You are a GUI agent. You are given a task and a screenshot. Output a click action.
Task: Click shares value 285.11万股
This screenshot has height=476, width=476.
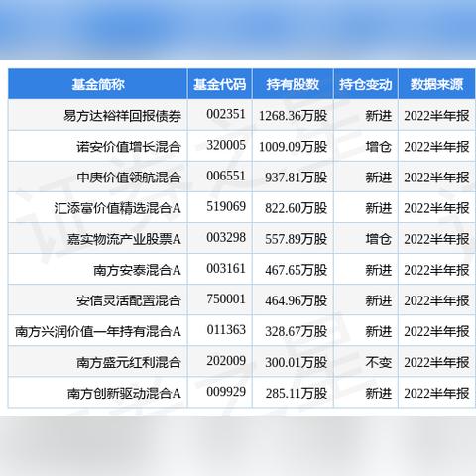pos(296,394)
